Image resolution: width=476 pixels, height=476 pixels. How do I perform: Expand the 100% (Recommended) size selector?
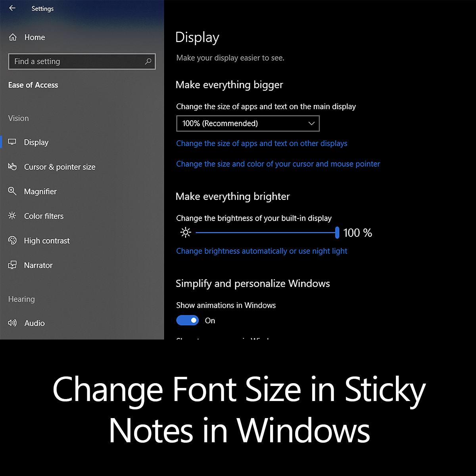tap(248, 123)
